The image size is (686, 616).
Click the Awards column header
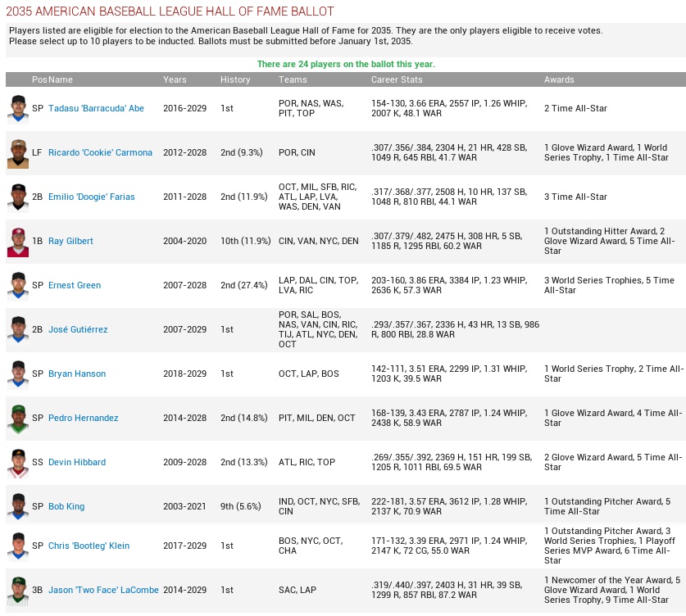coord(559,80)
